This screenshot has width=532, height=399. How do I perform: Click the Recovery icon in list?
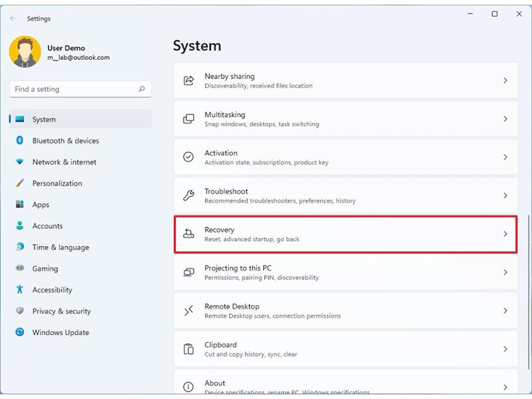pyautogui.click(x=189, y=234)
